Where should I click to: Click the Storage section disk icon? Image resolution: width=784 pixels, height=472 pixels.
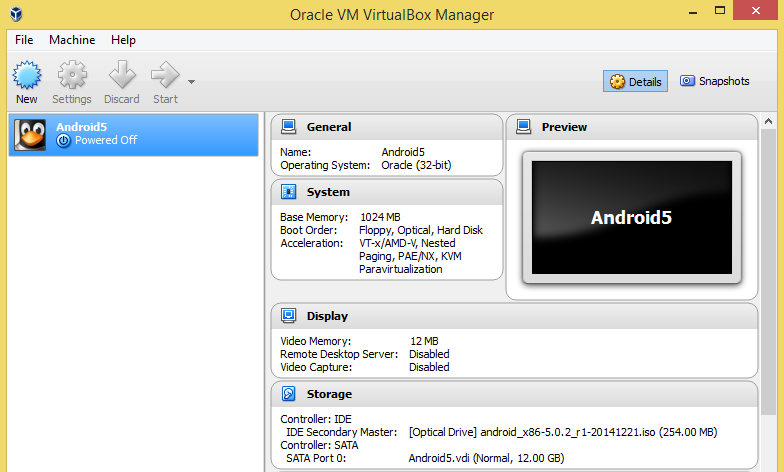coord(288,394)
